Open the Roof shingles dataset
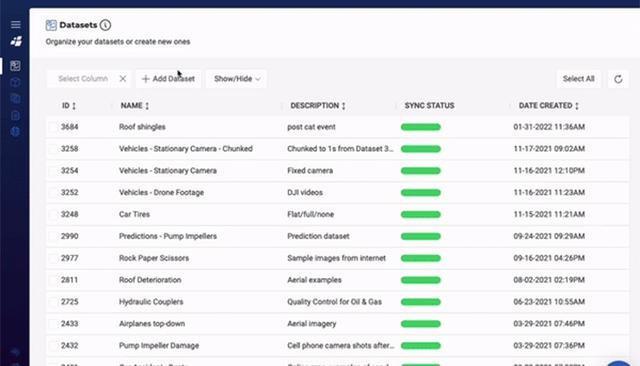Viewport: 640px width, 366px height. tap(142, 127)
